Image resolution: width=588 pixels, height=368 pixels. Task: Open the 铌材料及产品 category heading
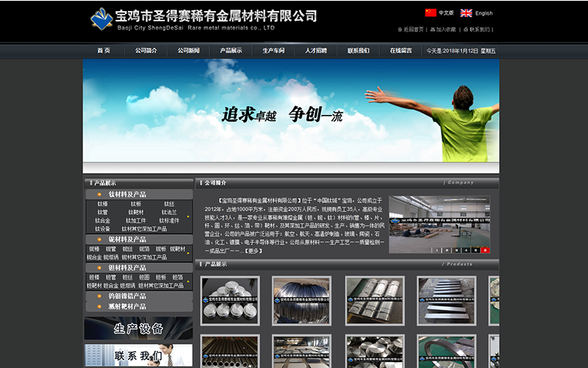click(127, 240)
